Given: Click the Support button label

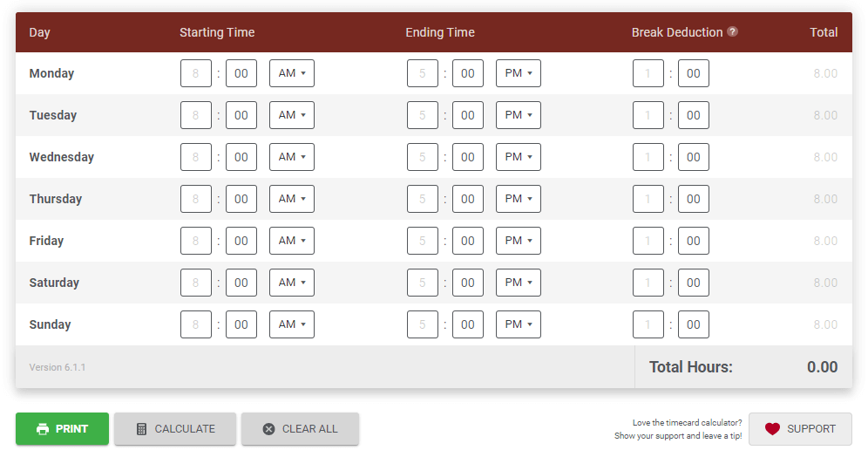Looking at the screenshot, I should 810,429.
